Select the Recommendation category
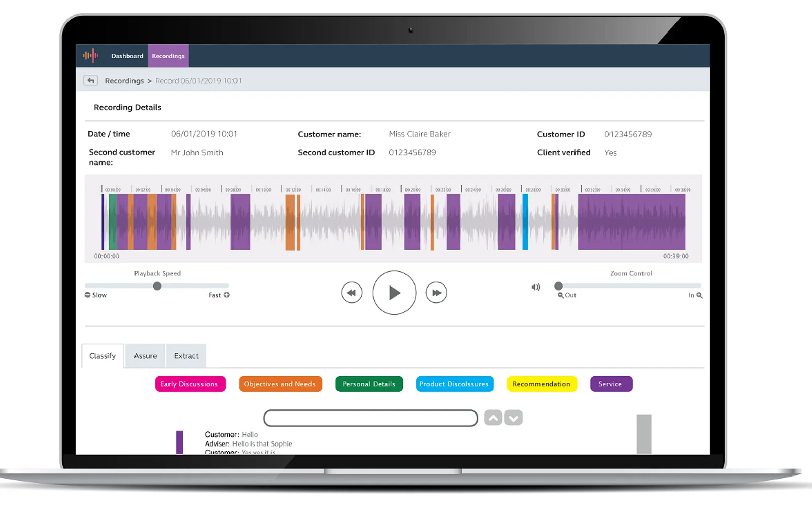 pos(542,384)
